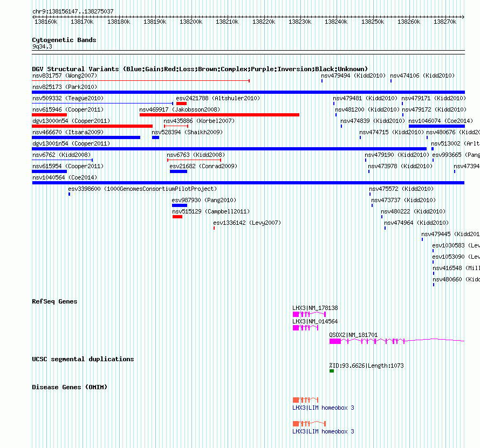Click nsv479481 (Kidd2010) label
This screenshot has width=480, height=448.
(365, 98)
